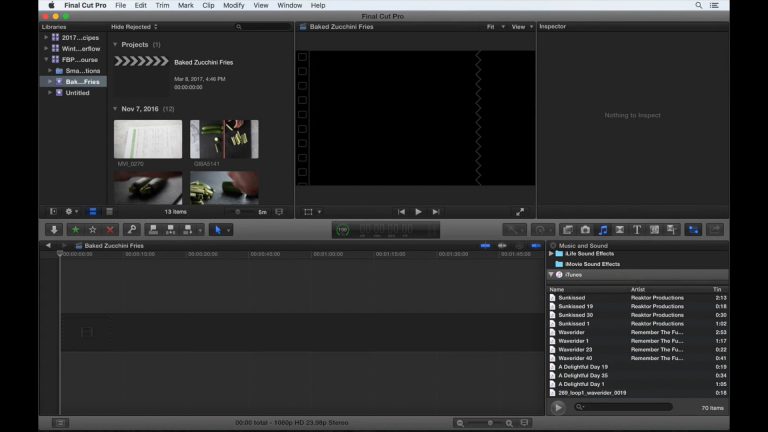This screenshot has width=768, height=432.
Task: Preview selected song with play button
Action: click(x=558, y=408)
